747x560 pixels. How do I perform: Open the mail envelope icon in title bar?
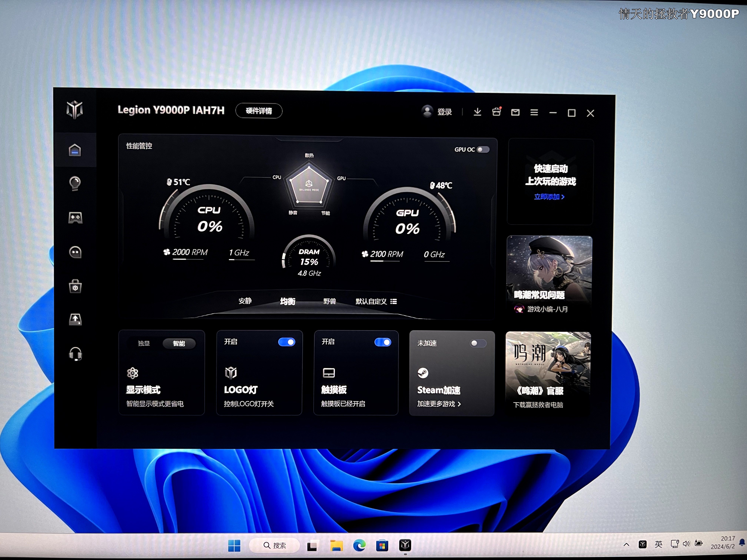(x=515, y=112)
